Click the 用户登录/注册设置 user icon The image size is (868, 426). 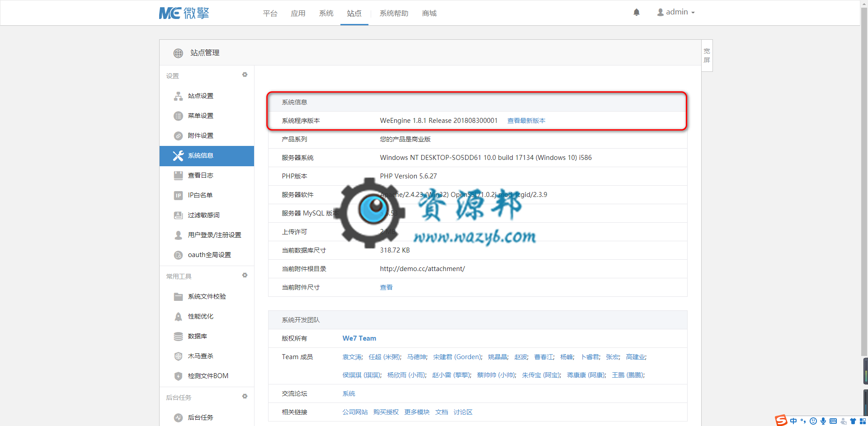(179, 235)
